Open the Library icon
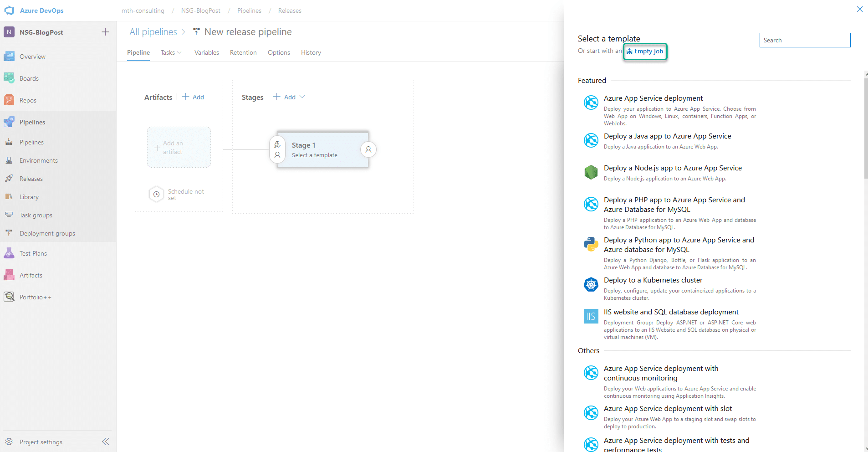 click(x=9, y=197)
